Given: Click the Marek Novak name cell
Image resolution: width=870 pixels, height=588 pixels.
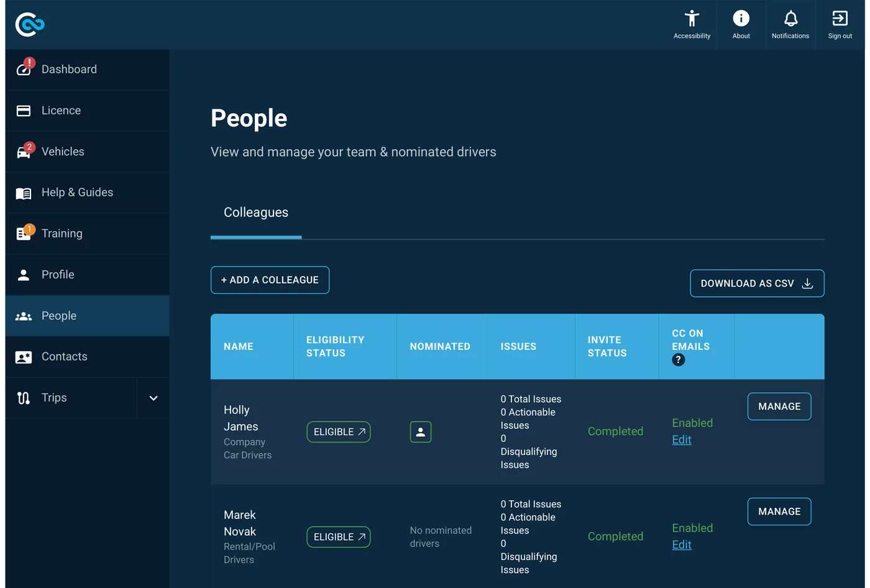Looking at the screenshot, I should (252, 537).
